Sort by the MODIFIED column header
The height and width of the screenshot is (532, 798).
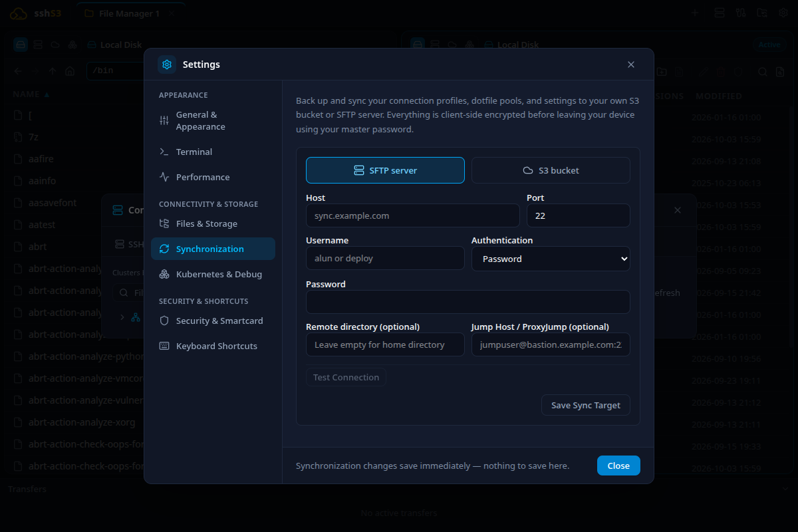(719, 96)
